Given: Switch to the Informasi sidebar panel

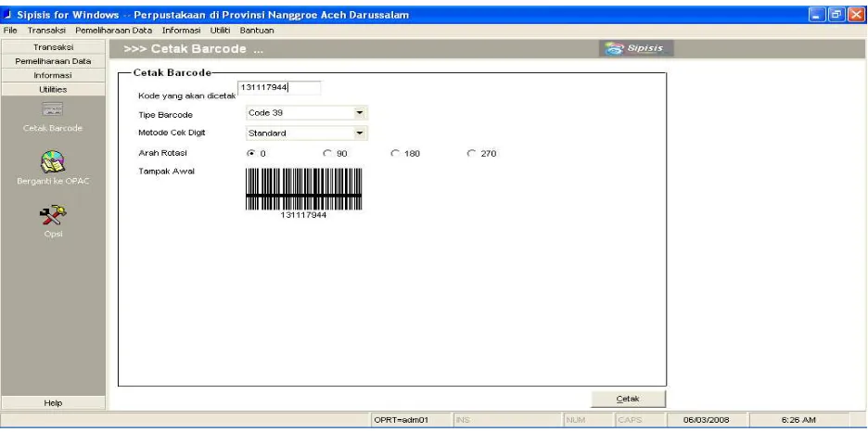Looking at the screenshot, I should point(53,75).
